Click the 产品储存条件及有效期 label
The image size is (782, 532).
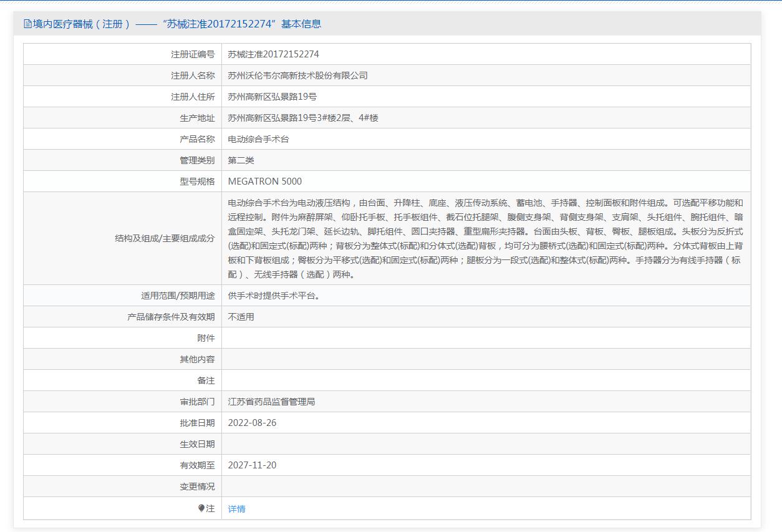click(171, 317)
